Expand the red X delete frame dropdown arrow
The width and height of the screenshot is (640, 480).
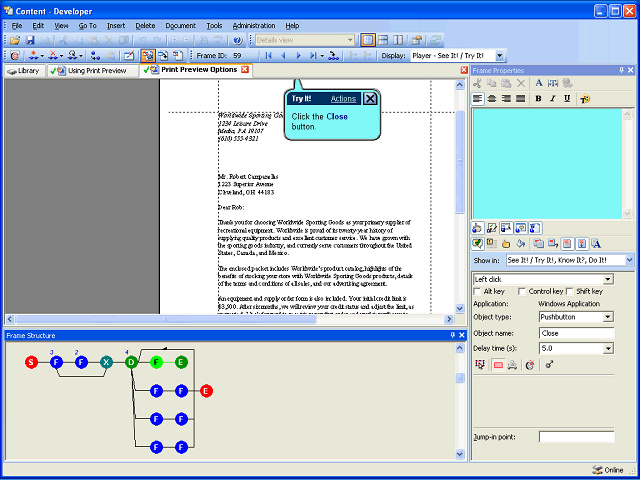pos(61,56)
